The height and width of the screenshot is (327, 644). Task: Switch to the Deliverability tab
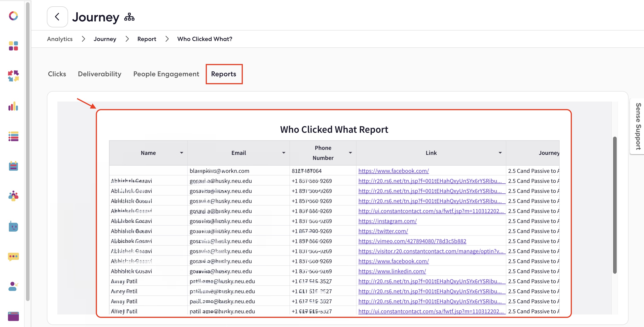[99, 74]
